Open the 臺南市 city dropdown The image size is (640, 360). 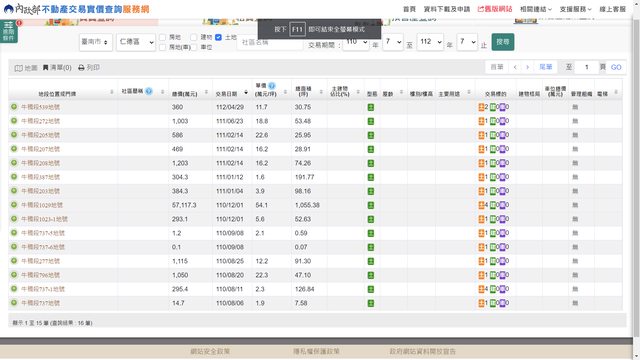click(96, 42)
